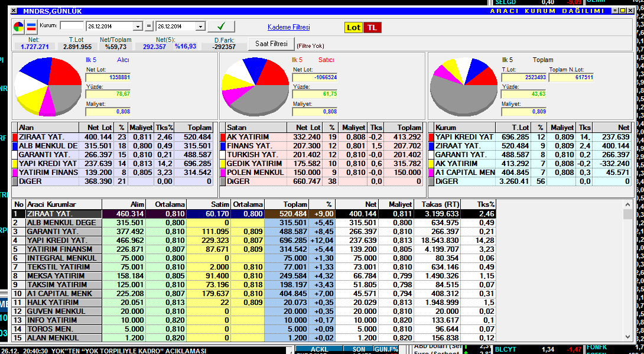Click the total top-5 pie chart
The width and height of the screenshot is (644, 354).
click(463, 86)
